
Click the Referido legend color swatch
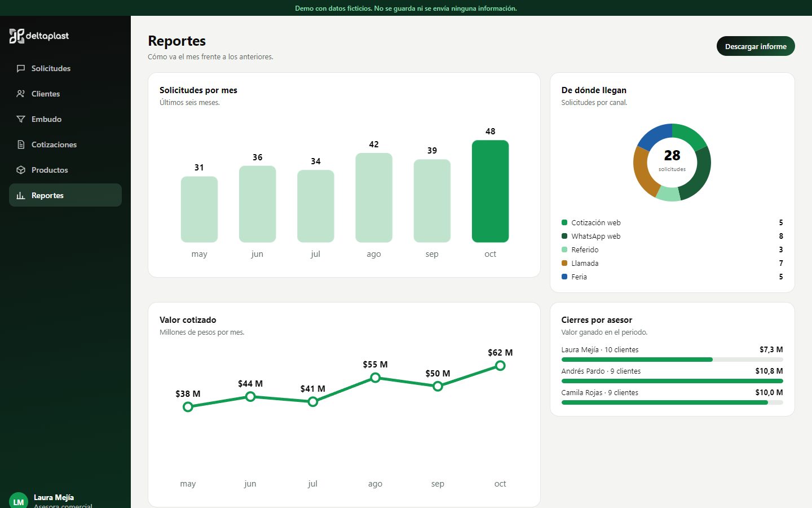(564, 249)
